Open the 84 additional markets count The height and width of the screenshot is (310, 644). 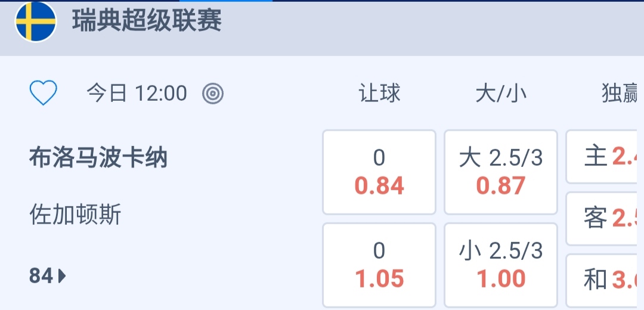click(41, 276)
